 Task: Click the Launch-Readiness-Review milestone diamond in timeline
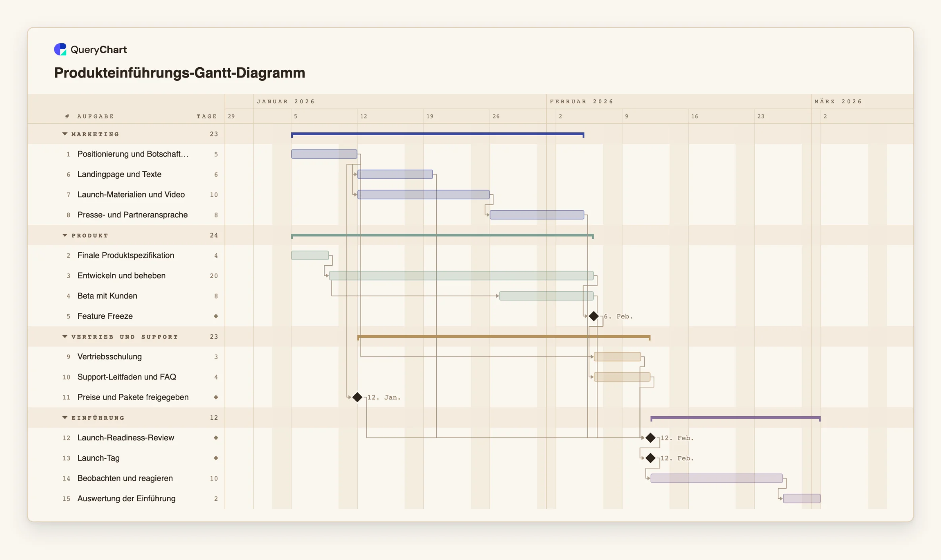(651, 438)
